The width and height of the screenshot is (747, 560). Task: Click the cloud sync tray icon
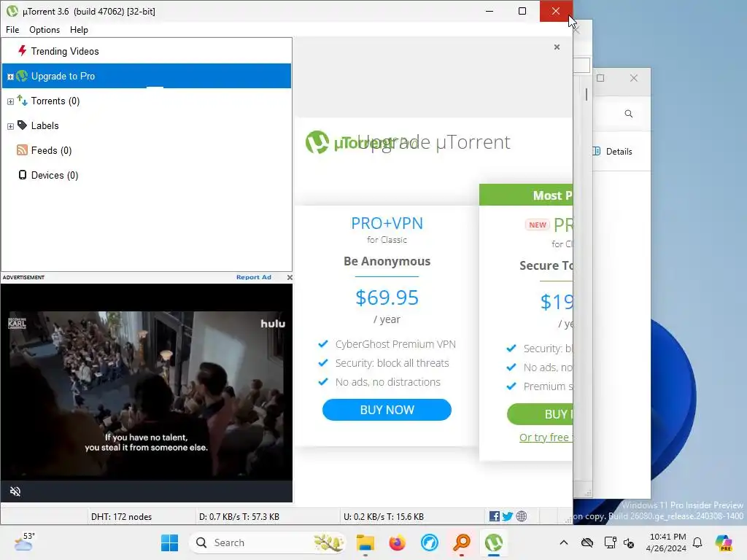coord(587,542)
